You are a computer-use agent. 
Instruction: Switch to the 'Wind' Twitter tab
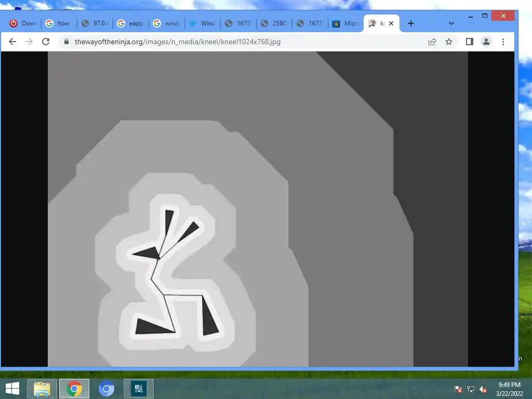pos(203,23)
